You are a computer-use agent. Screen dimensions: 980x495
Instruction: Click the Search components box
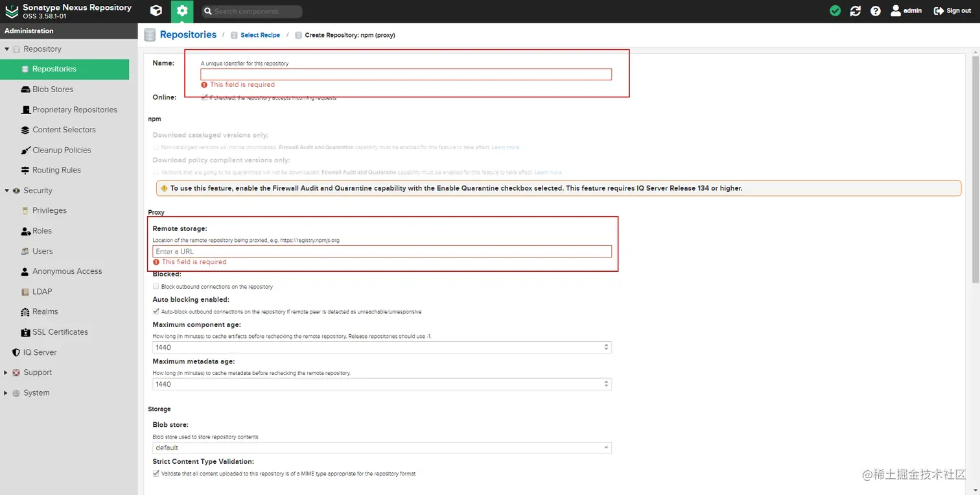(x=251, y=11)
